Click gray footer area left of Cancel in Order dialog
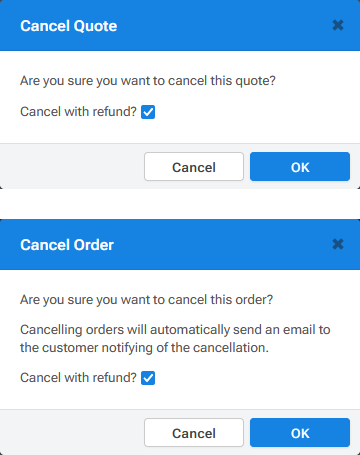 (72, 432)
